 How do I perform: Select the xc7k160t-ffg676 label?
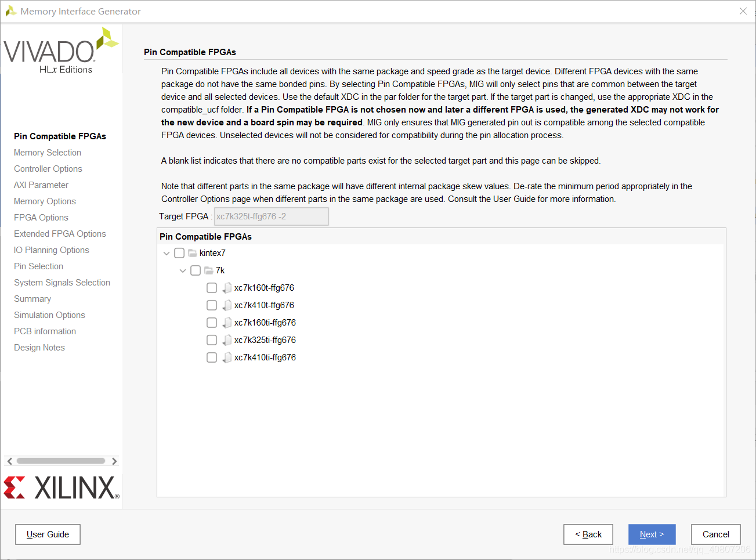[x=264, y=288]
